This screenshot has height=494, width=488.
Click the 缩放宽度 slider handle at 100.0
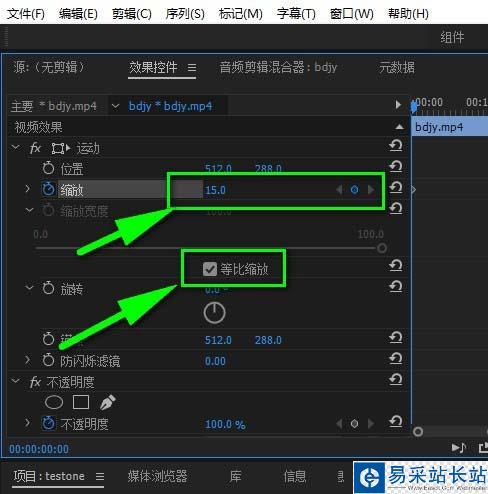(x=382, y=248)
